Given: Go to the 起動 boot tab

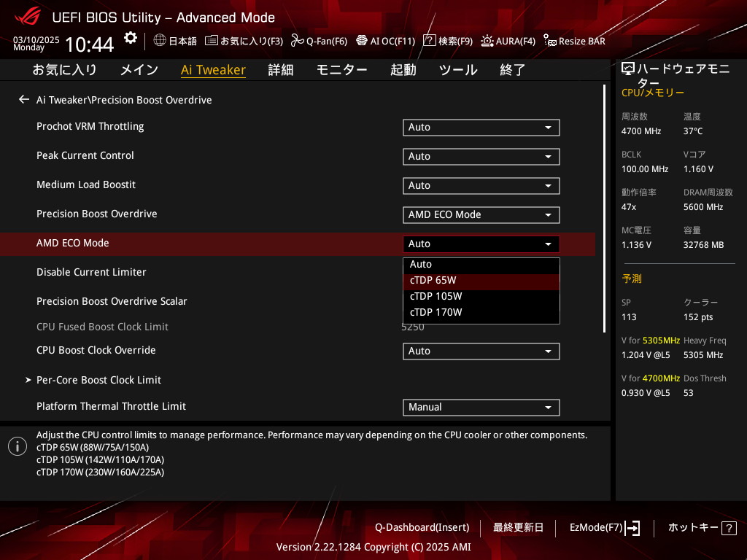Looking at the screenshot, I should (x=403, y=70).
